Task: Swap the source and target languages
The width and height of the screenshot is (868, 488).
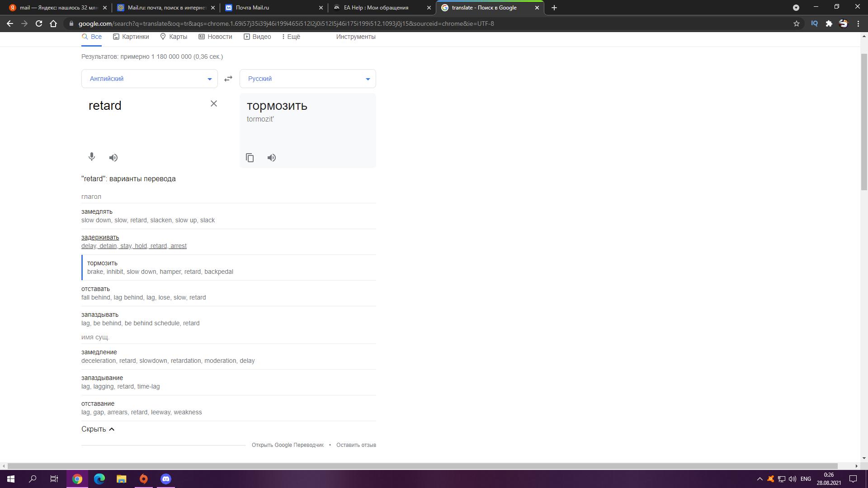Action: [228, 79]
